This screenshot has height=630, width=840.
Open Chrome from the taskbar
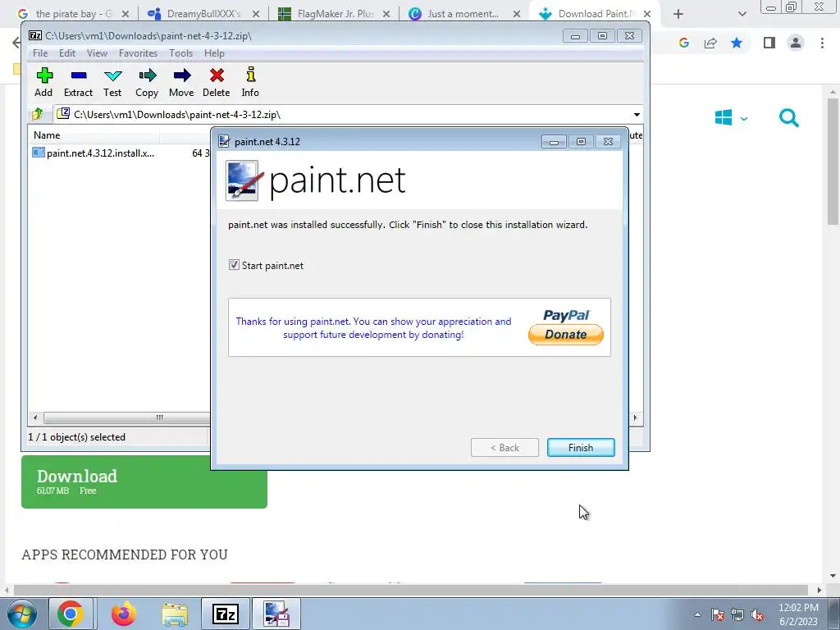click(x=71, y=614)
